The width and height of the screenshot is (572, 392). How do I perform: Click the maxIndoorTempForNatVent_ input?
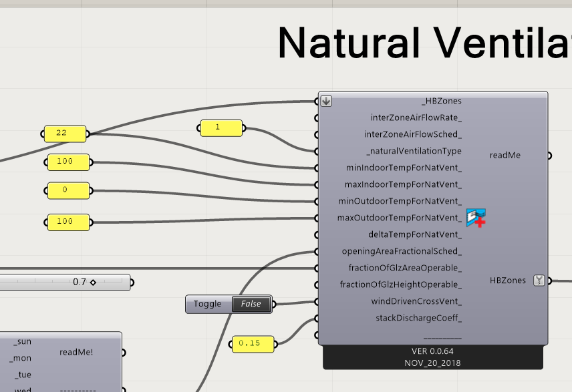tap(403, 184)
